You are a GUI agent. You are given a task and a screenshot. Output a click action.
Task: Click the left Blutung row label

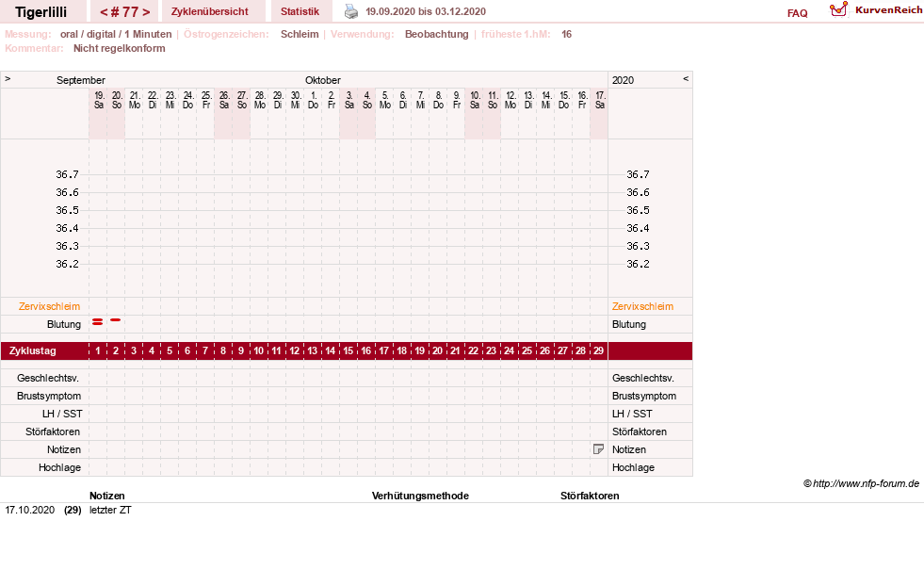coord(64,324)
